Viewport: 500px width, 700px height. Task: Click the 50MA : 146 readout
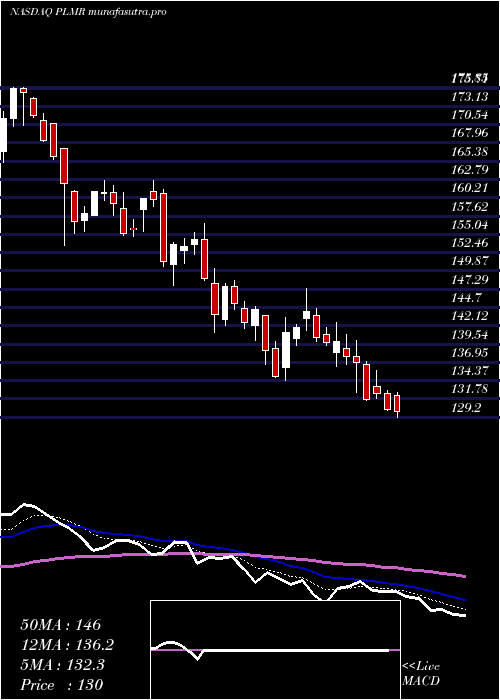point(61,625)
